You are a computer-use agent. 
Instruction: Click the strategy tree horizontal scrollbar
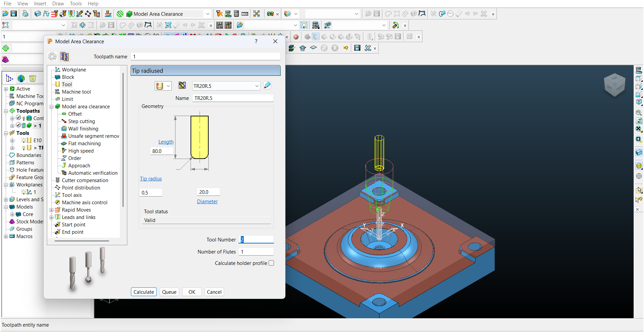pyautogui.click(x=82, y=241)
